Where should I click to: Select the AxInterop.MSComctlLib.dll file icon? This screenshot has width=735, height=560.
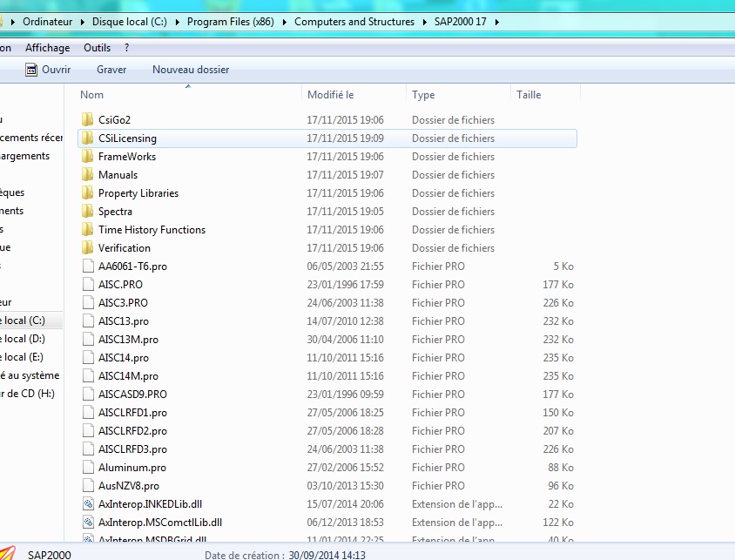[x=88, y=522]
